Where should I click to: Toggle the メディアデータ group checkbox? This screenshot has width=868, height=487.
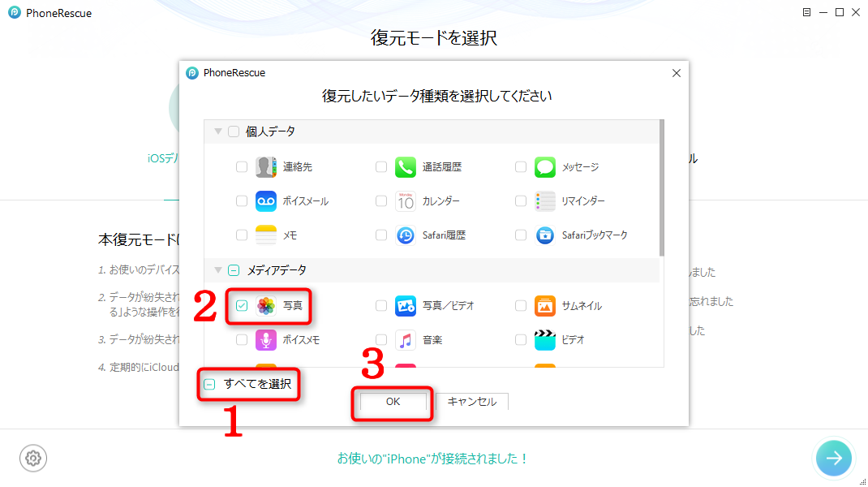click(234, 269)
